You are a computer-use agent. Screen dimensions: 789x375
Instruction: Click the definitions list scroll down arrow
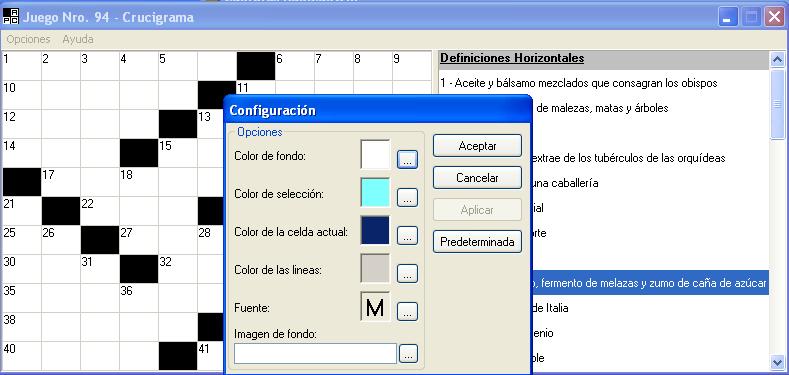777,362
